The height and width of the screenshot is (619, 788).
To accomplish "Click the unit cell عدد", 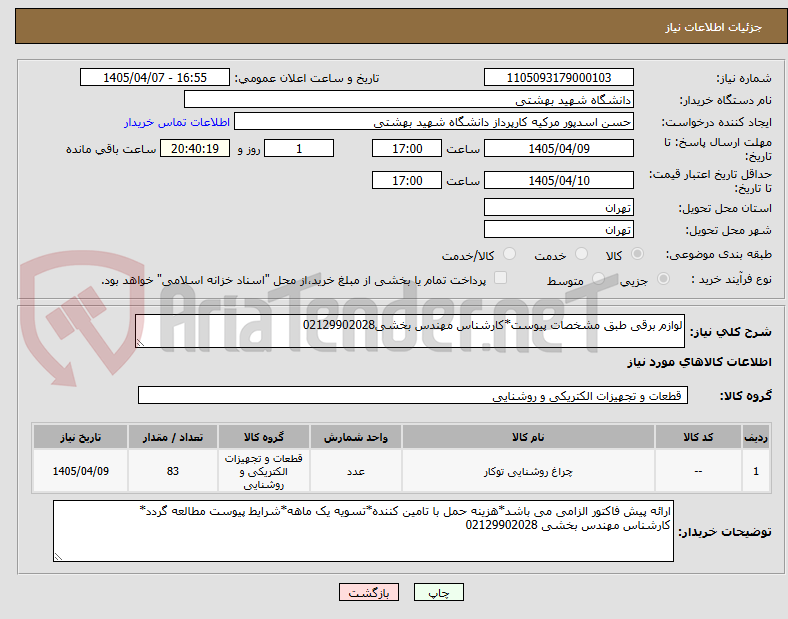I will 356,471.
